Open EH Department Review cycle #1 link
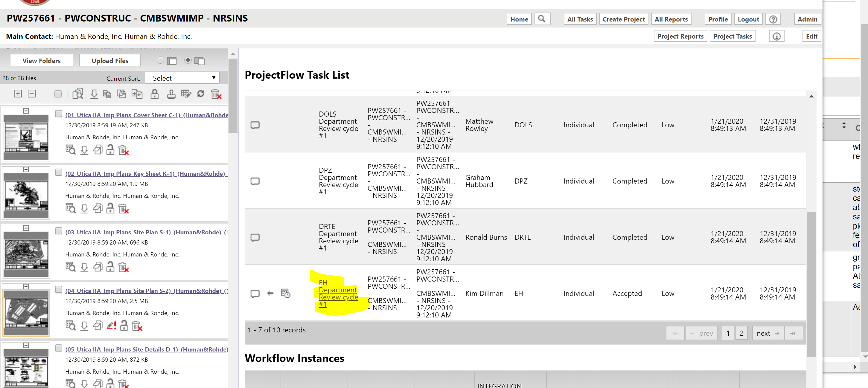 coord(338,293)
